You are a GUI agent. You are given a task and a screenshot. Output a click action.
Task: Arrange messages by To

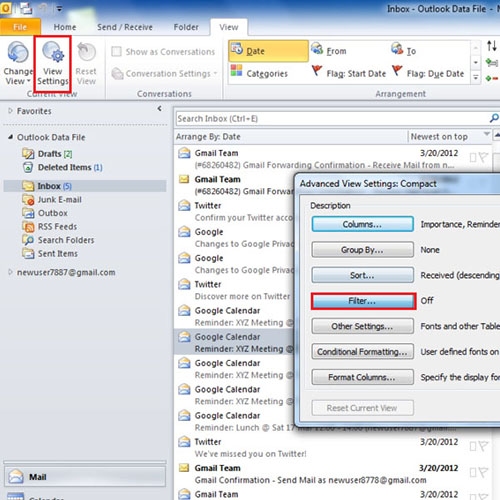(404, 51)
